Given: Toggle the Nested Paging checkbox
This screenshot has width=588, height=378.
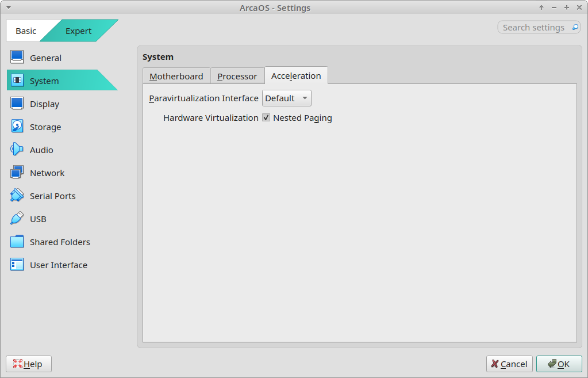Looking at the screenshot, I should point(266,117).
